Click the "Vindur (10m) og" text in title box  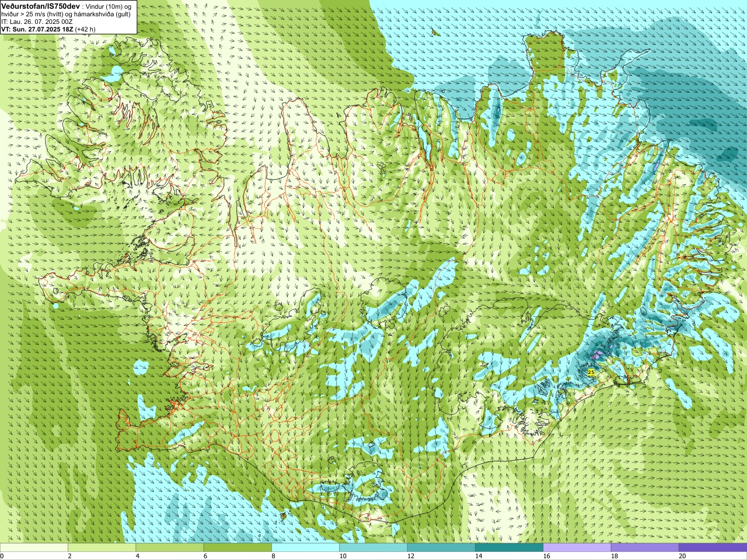coord(109,6)
